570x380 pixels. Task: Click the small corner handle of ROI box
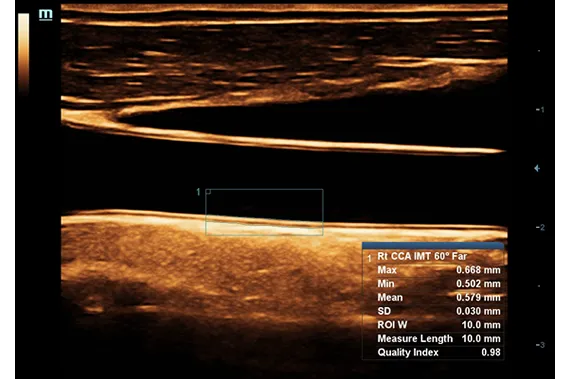(x=208, y=192)
